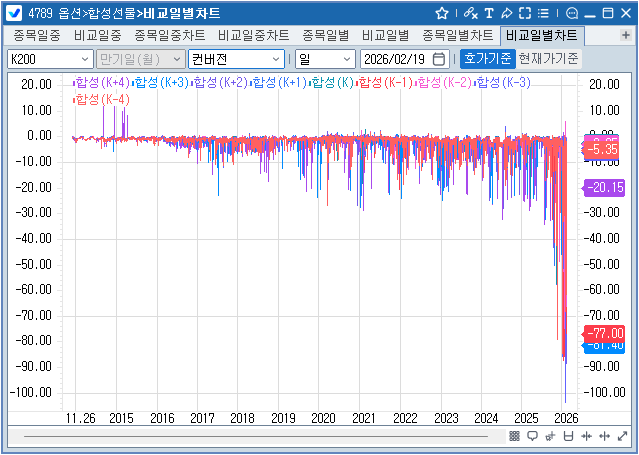The image size is (639, 455).
Task: Select the 호가기준 button
Action: point(487,59)
